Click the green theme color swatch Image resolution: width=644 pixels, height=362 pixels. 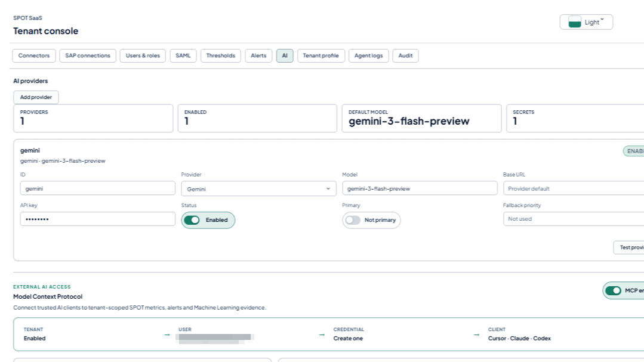click(575, 22)
